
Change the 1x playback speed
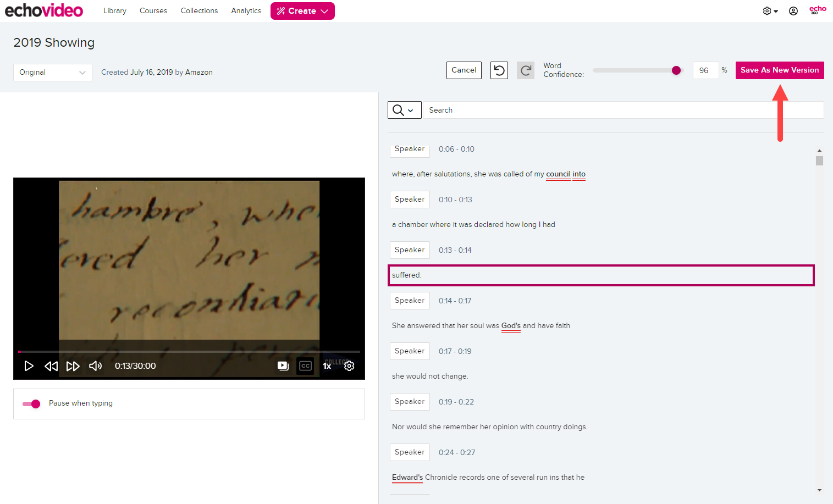click(327, 365)
